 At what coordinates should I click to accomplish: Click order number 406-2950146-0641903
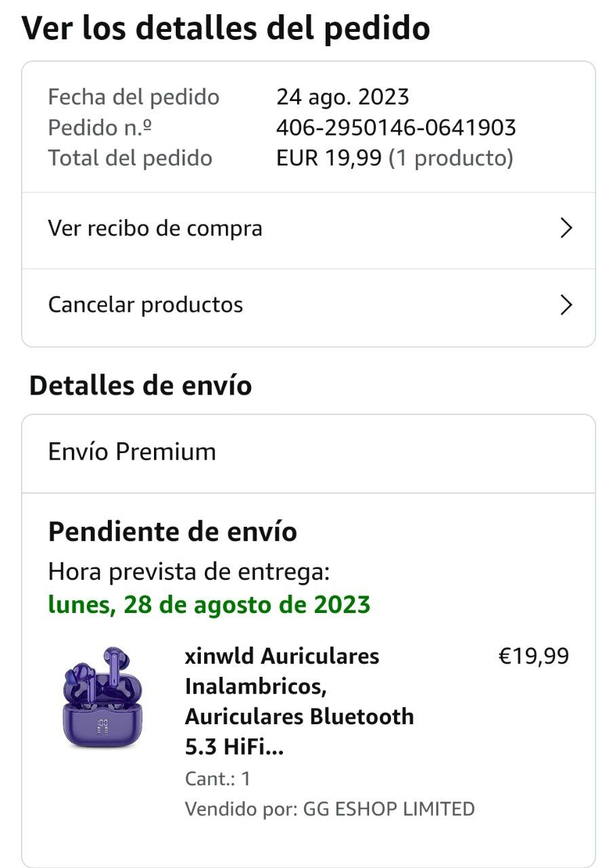pos(396,127)
